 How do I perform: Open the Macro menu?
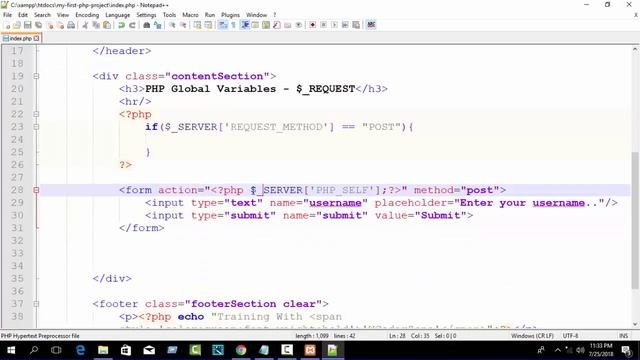point(190,15)
